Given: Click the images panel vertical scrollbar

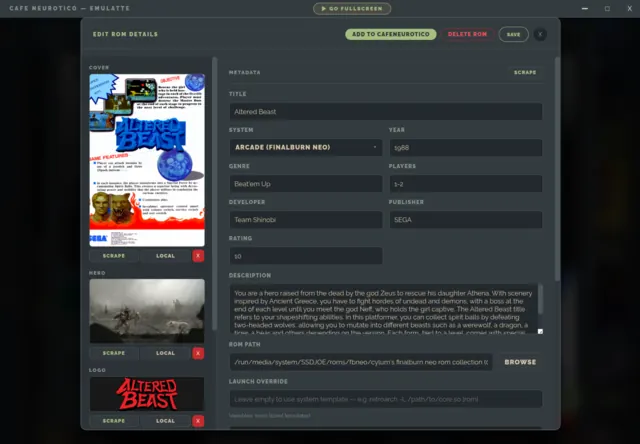Looking at the screenshot, I should coord(215,194).
